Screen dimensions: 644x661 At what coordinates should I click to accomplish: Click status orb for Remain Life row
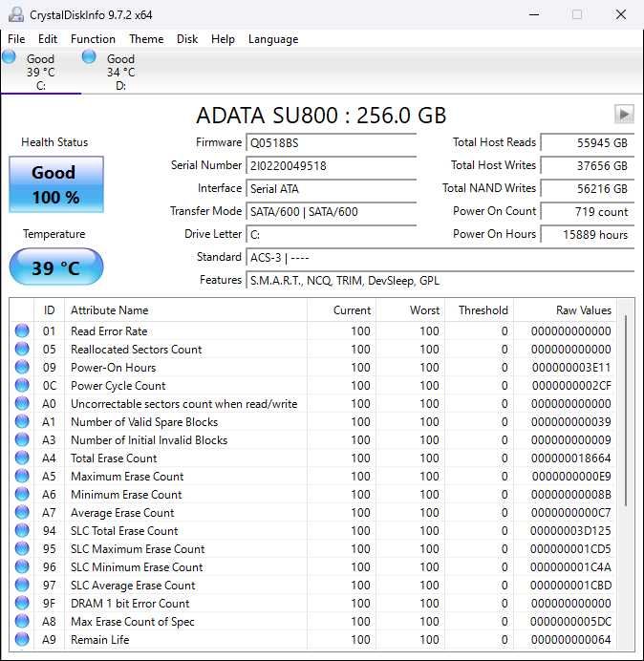[22, 639]
